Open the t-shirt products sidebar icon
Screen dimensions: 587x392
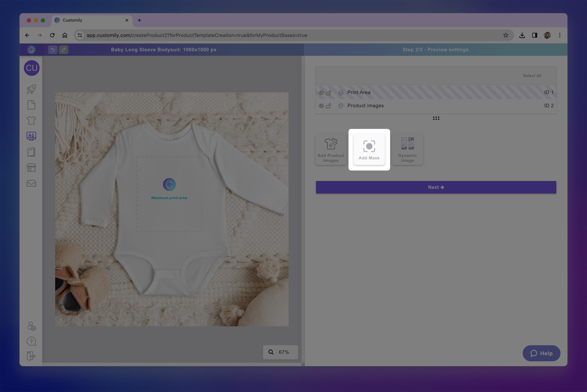coord(31,120)
